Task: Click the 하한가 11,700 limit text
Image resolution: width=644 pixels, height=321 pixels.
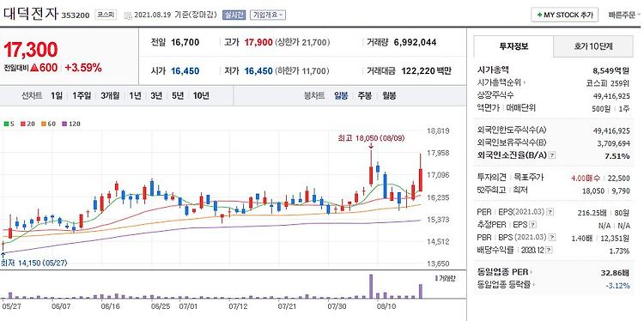Action: pyautogui.click(x=302, y=71)
